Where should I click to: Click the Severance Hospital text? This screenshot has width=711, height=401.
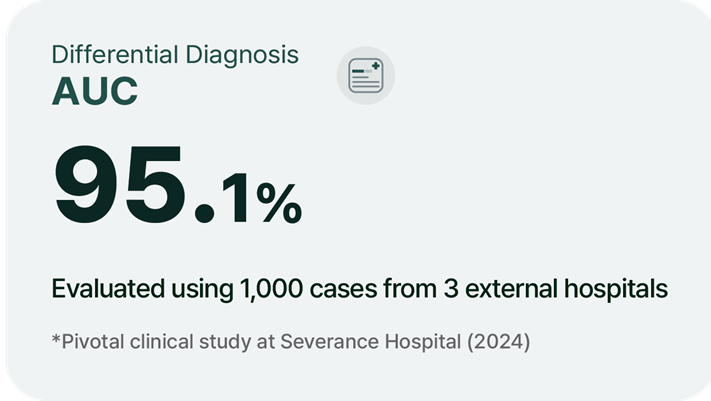(370, 342)
